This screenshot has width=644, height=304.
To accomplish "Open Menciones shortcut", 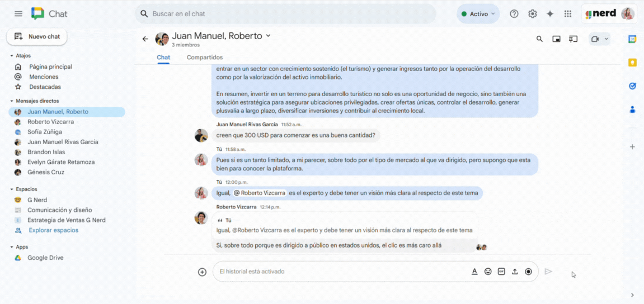I will tap(44, 77).
